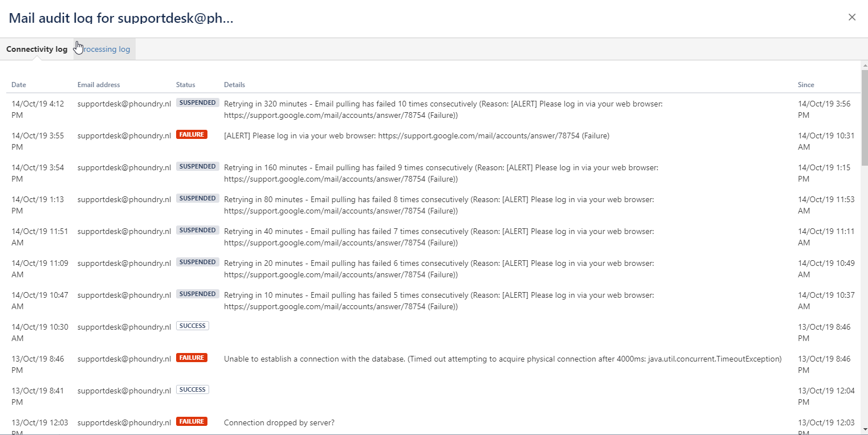Click the SUCCESS badge in the 10:30 AM row
Image resolution: width=868 pixels, height=435 pixels.
click(193, 326)
